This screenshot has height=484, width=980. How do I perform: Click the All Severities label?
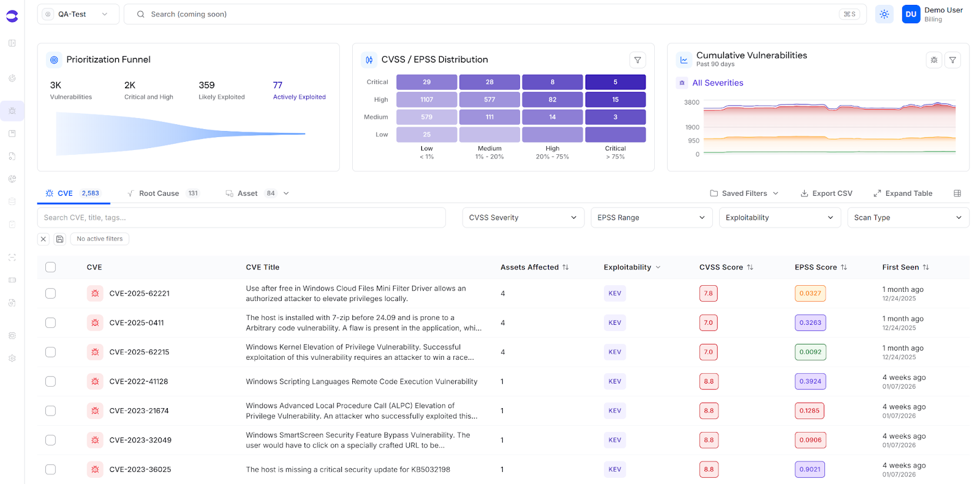718,83
